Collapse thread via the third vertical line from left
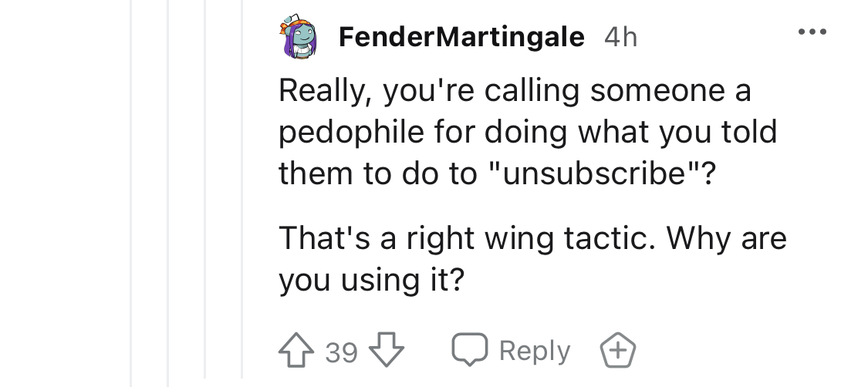868x387 pixels. coord(205,189)
